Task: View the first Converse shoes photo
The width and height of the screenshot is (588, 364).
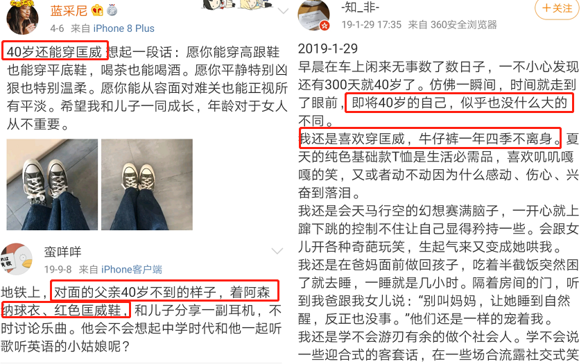Action: coord(52,184)
